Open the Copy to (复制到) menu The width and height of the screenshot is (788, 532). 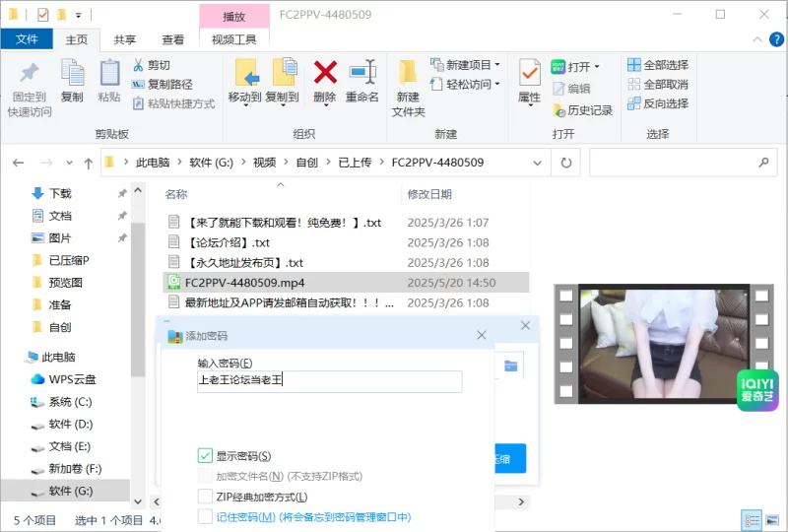[x=283, y=83]
